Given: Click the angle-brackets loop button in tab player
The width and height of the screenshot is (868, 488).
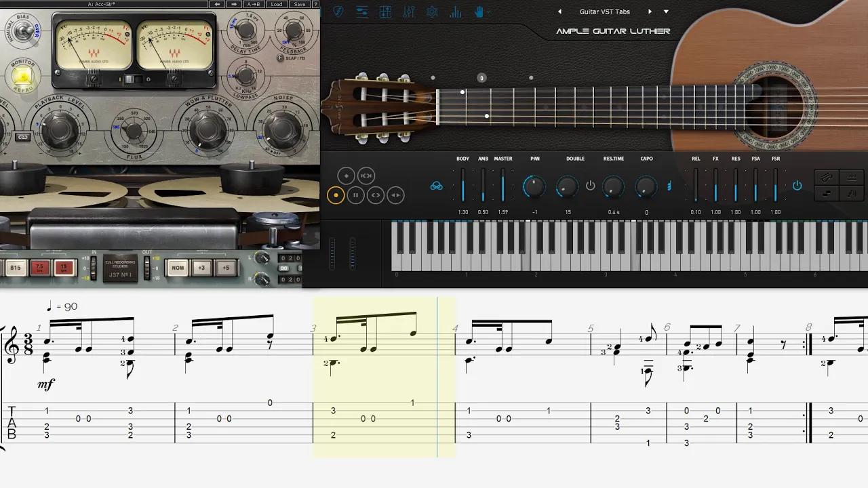Looking at the screenshot, I should click(x=375, y=195).
